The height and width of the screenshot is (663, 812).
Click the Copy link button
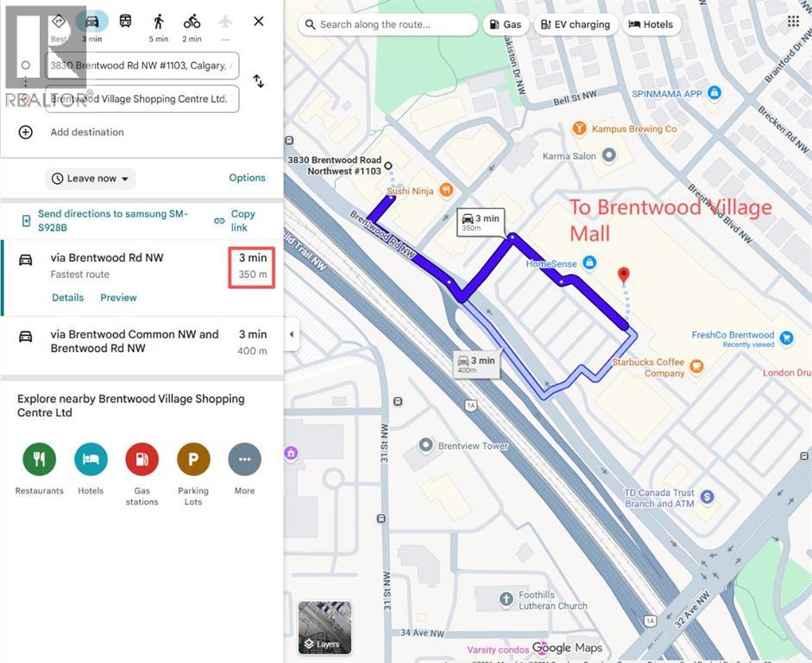click(235, 221)
